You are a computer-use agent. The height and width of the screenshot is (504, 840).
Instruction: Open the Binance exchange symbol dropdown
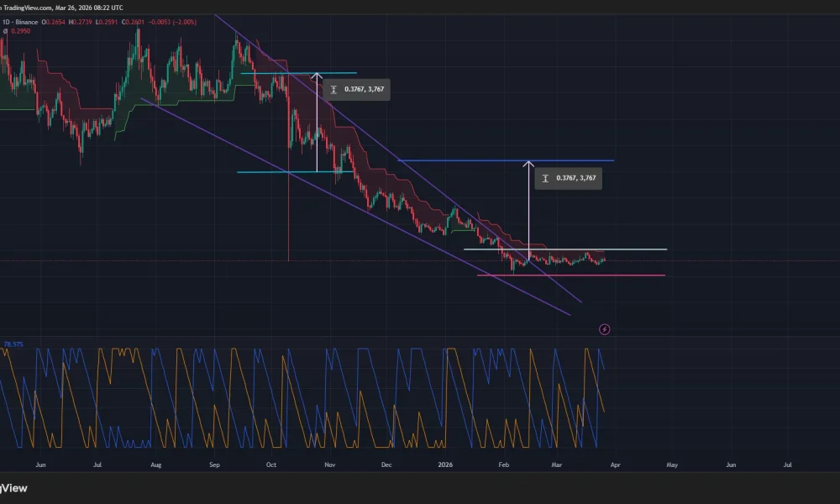[27, 22]
